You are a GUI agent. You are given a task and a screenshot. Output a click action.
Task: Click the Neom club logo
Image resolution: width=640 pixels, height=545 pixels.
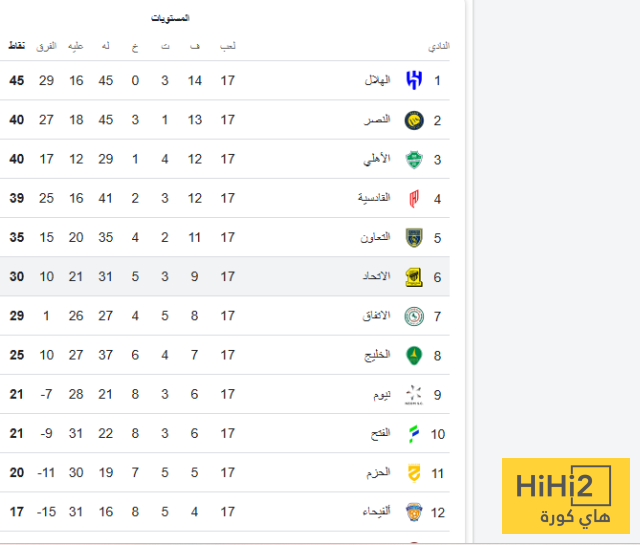(413, 395)
